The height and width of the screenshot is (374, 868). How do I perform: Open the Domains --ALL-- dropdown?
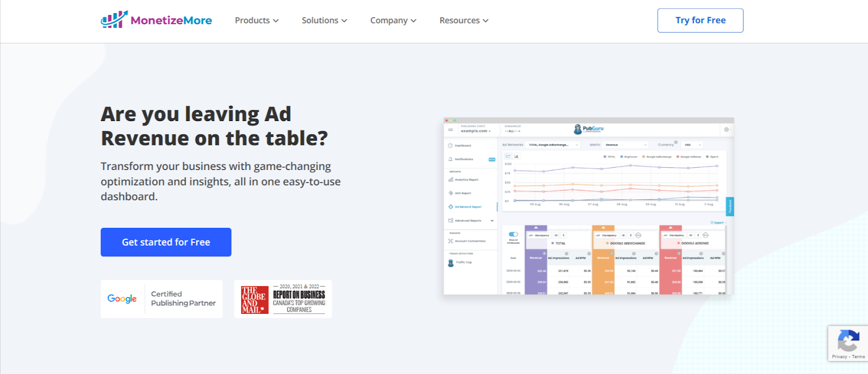pyautogui.click(x=513, y=131)
